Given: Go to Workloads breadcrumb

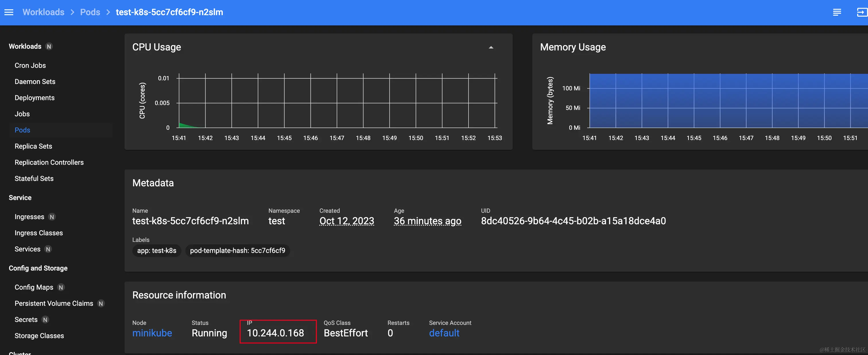Looking at the screenshot, I should click(43, 12).
